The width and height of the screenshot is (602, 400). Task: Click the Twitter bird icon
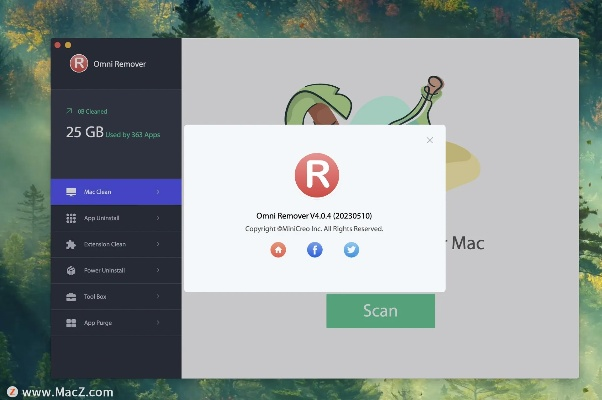point(351,250)
